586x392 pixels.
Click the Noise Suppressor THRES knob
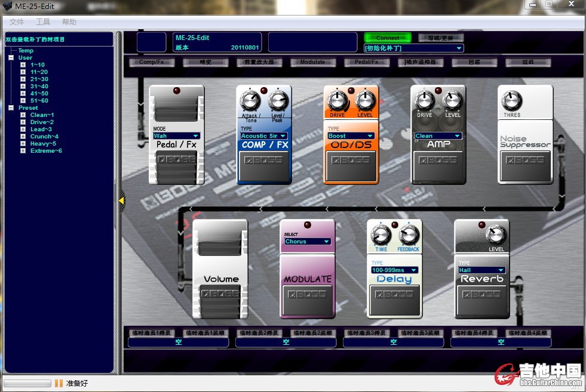click(511, 100)
